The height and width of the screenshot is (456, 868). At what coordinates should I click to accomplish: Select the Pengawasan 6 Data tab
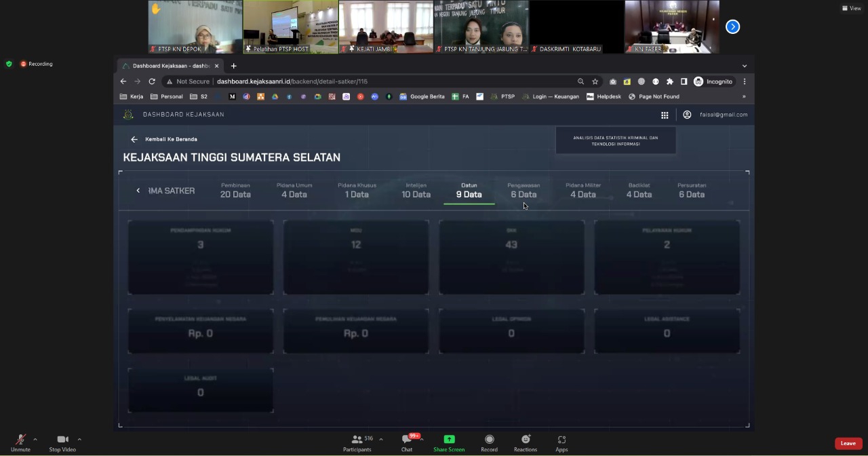pyautogui.click(x=524, y=191)
